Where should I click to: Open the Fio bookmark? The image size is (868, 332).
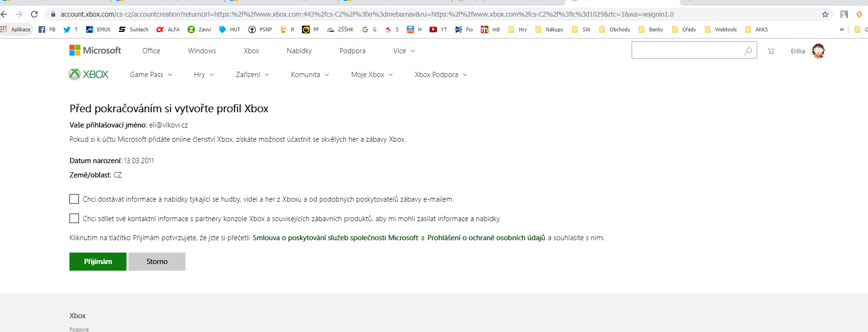tap(464, 29)
